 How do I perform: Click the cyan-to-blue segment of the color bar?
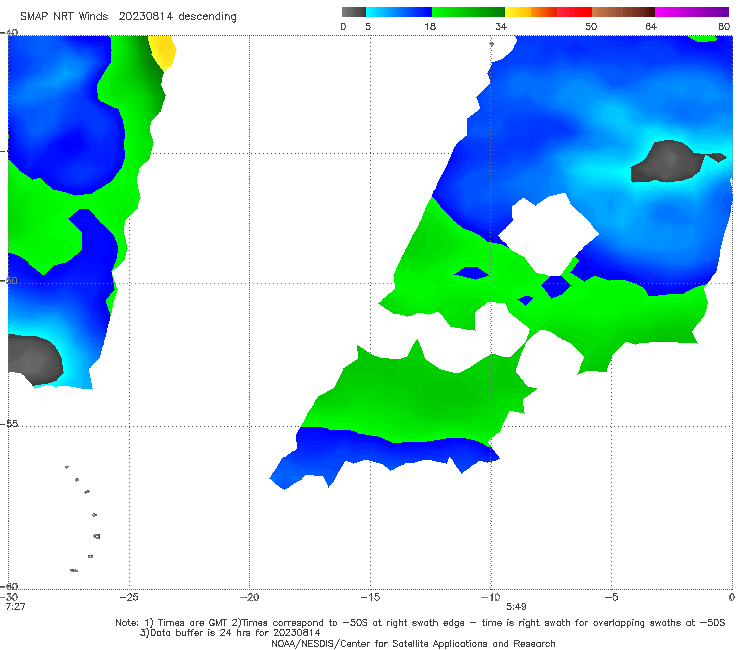pyautogui.click(x=399, y=12)
